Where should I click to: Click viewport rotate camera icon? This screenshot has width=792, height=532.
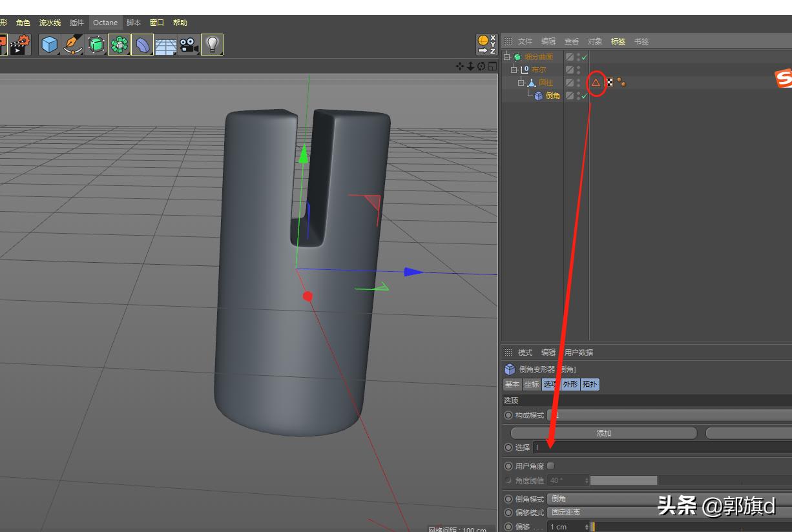pos(481,66)
